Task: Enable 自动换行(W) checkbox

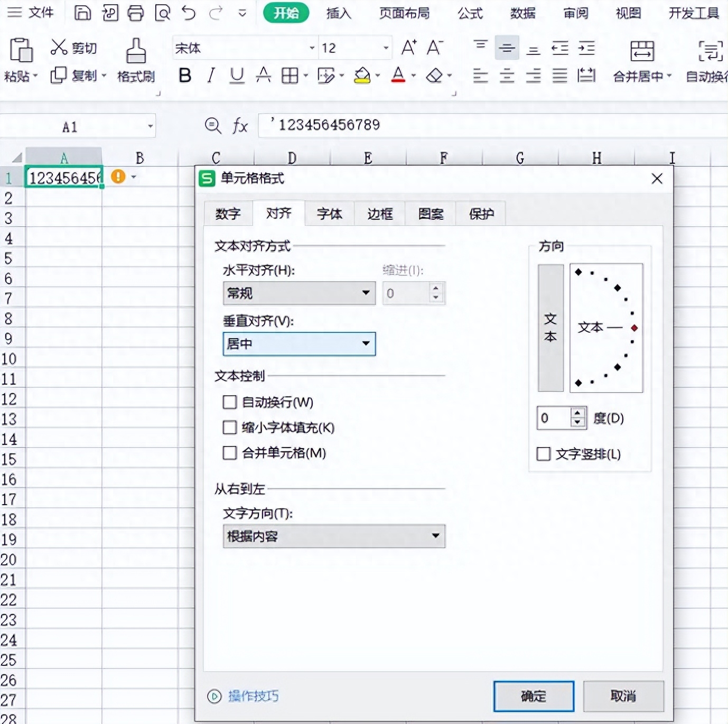Action: coord(230,402)
